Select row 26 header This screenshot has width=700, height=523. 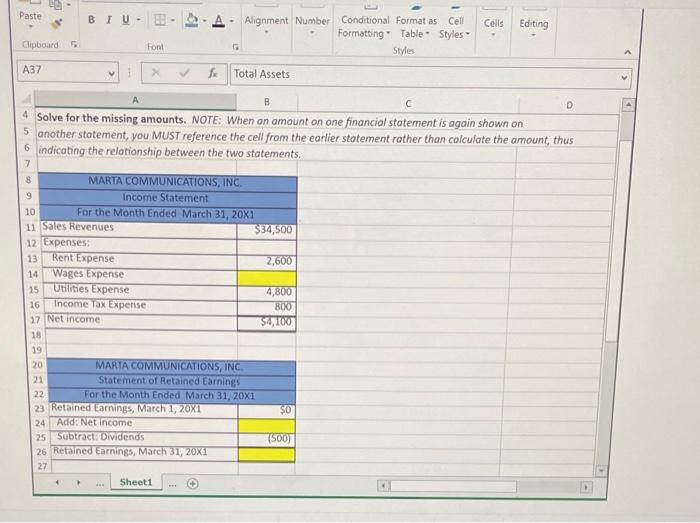(41, 452)
